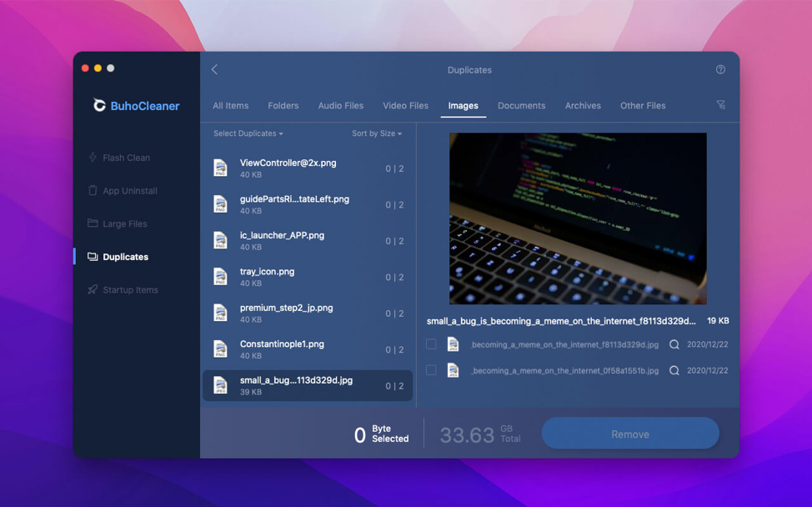Open the Select Duplicates dropdown

click(x=248, y=133)
